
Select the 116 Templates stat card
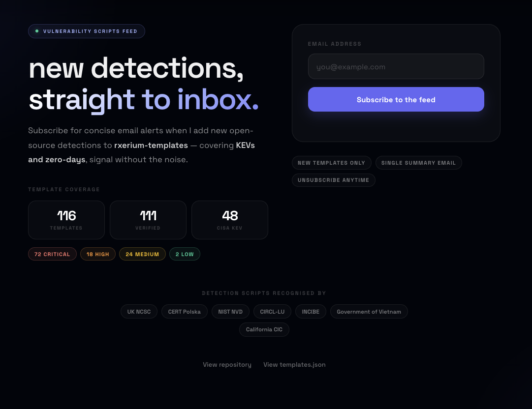66,220
